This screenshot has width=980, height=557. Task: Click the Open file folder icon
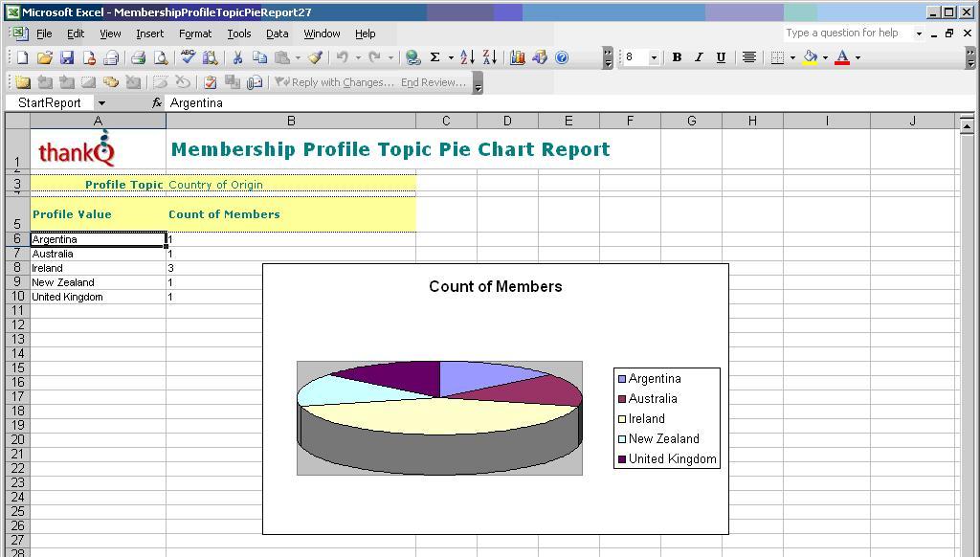pos(44,57)
